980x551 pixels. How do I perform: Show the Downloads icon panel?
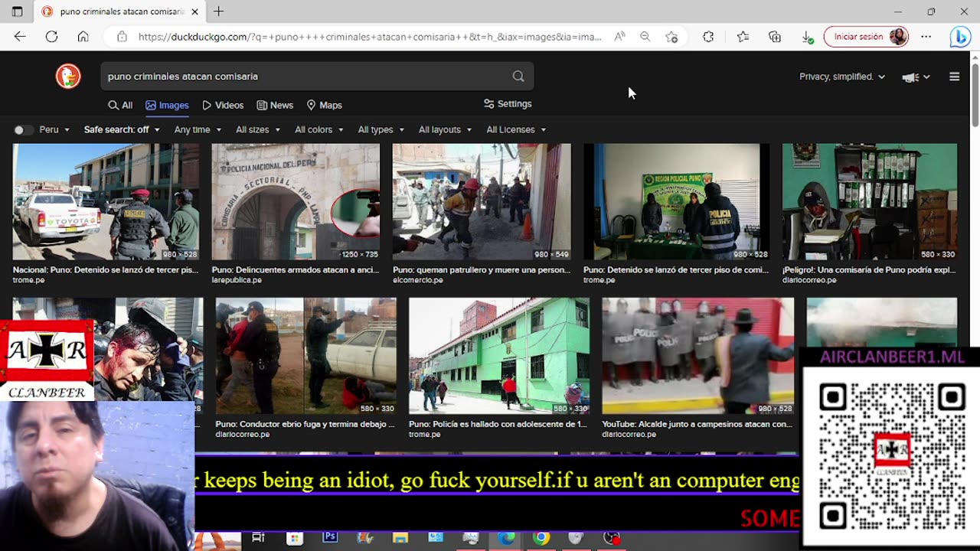807,37
